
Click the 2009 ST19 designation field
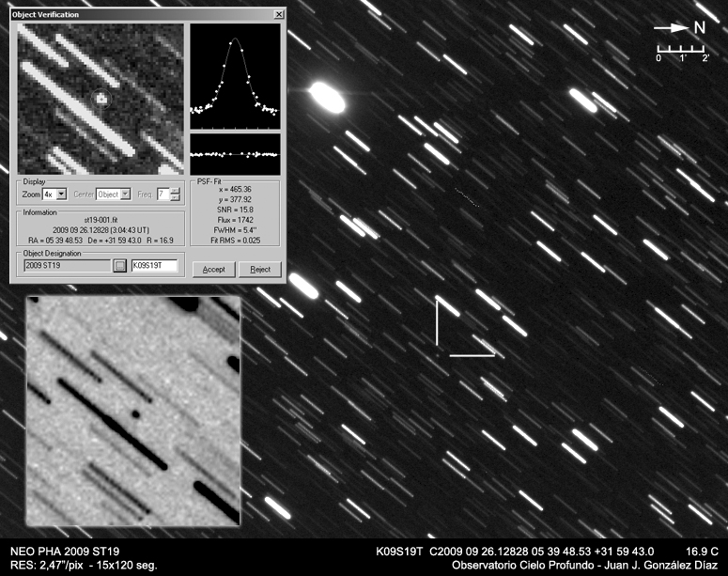pyautogui.click(x=67, y=266)
